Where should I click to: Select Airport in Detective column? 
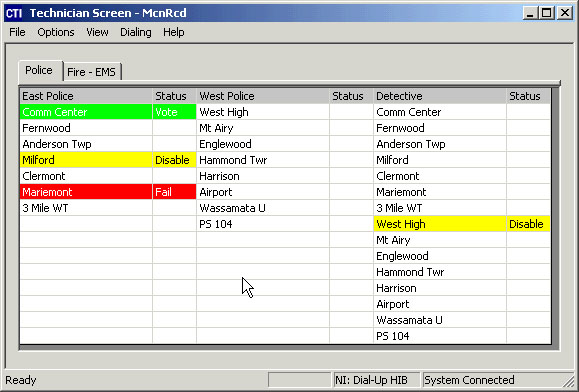440,304
